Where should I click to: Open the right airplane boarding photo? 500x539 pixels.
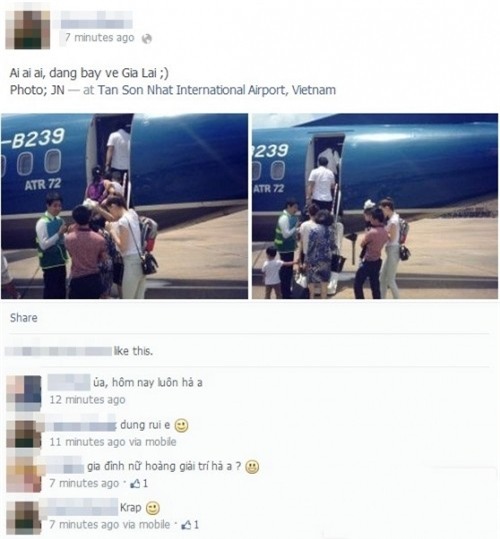[x=375, y=206]
